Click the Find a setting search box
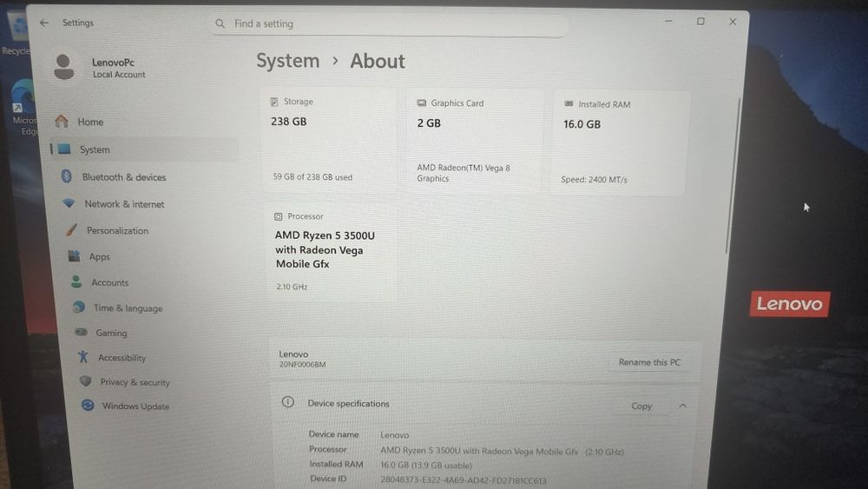 389,24
